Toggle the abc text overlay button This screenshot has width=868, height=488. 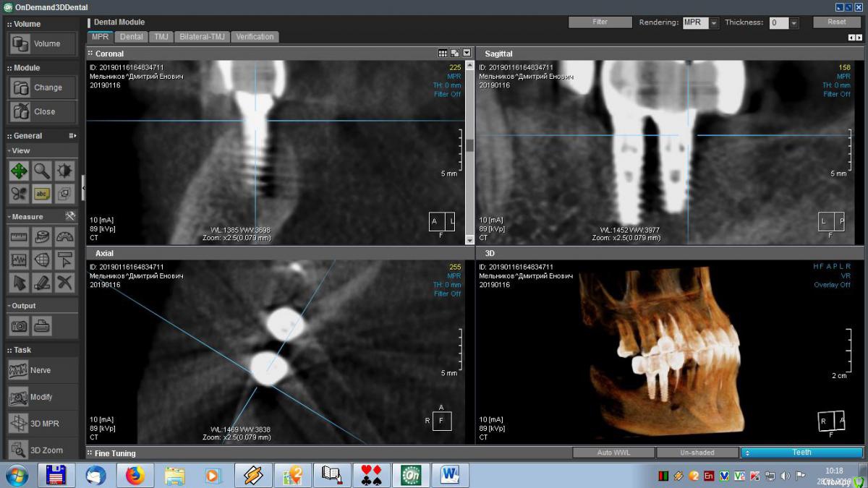(x=42, y=194)
